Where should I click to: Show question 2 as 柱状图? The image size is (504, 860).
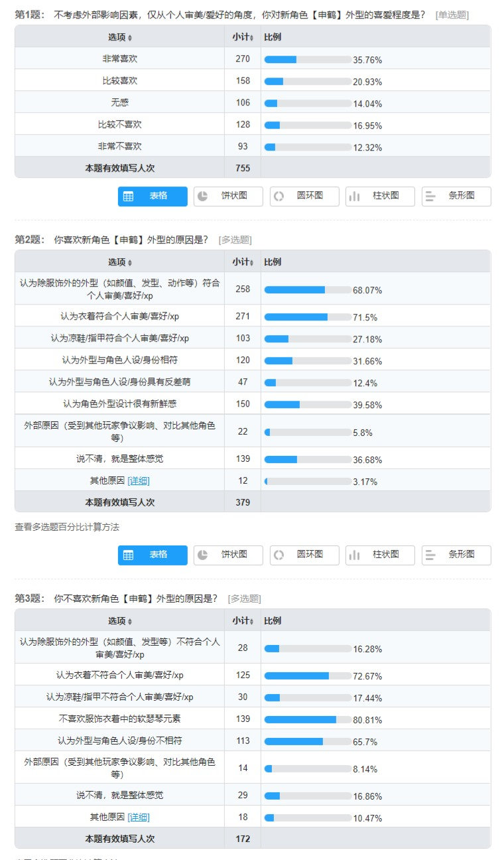(x=380, y=555)
